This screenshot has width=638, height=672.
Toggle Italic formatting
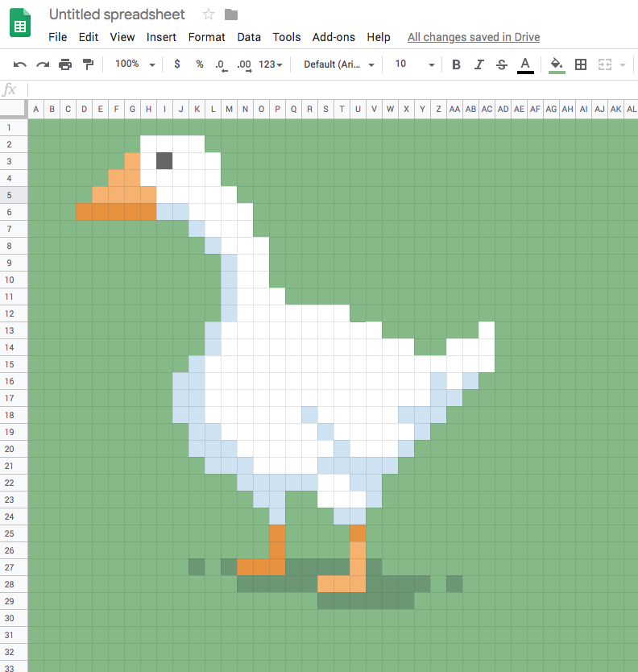[x=478, y=64]
